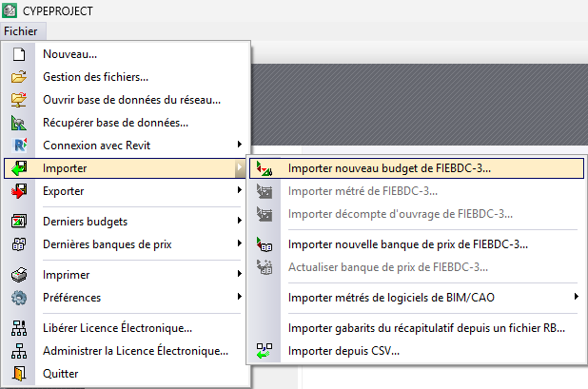Click Libérer Licence Électronique... entry
The height and width of the screenshot is (389, 588).
[x=127, y=328]
